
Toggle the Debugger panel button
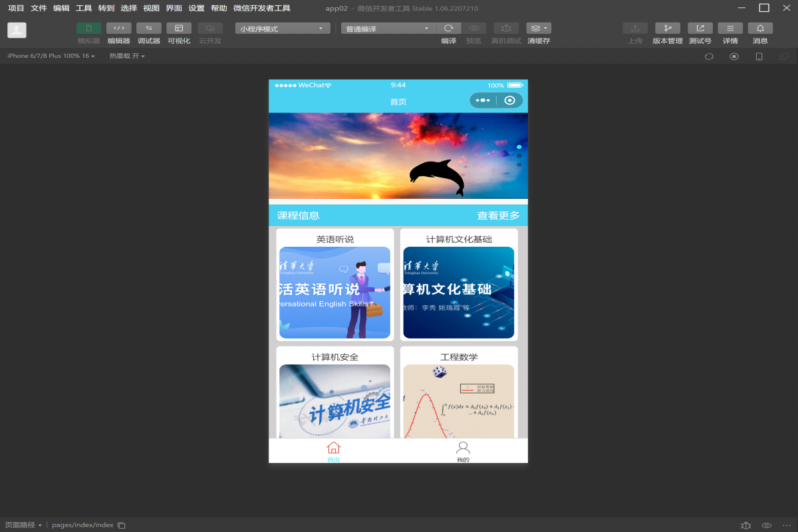[148, 29]
